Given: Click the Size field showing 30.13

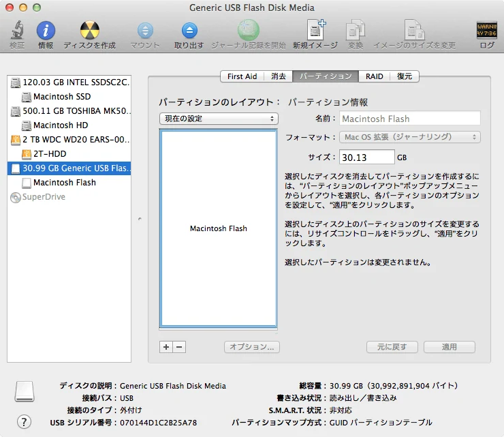Looking at the screenshot, I should 366,157.
